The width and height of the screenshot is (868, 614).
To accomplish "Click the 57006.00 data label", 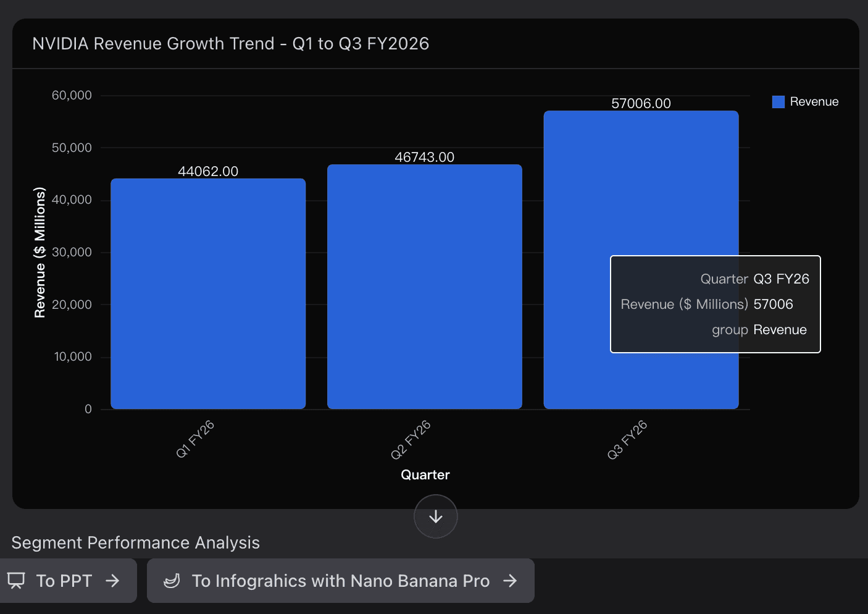I will pyautogui.click(x=641, y=103).
